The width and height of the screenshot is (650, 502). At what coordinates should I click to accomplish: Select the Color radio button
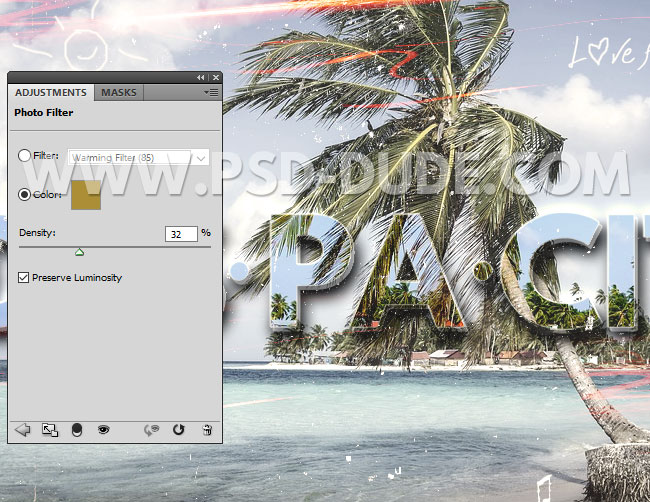(24, 194)
